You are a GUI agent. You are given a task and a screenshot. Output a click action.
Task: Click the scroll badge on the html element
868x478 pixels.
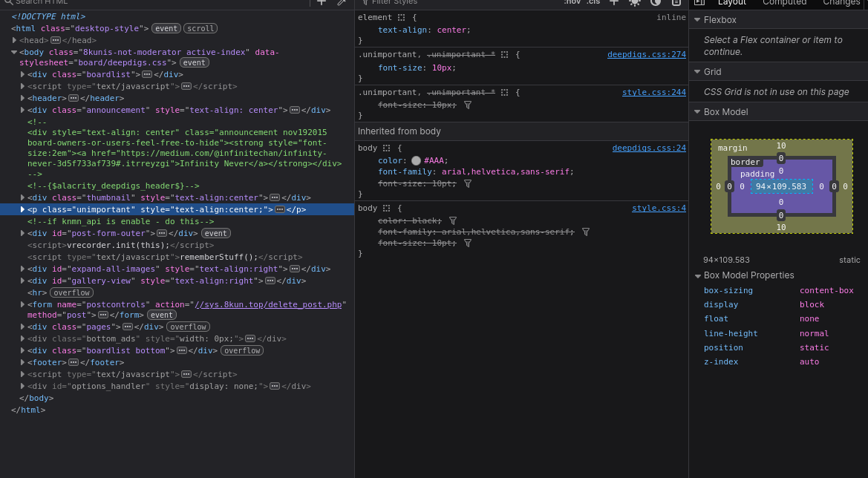click(200, 28)
